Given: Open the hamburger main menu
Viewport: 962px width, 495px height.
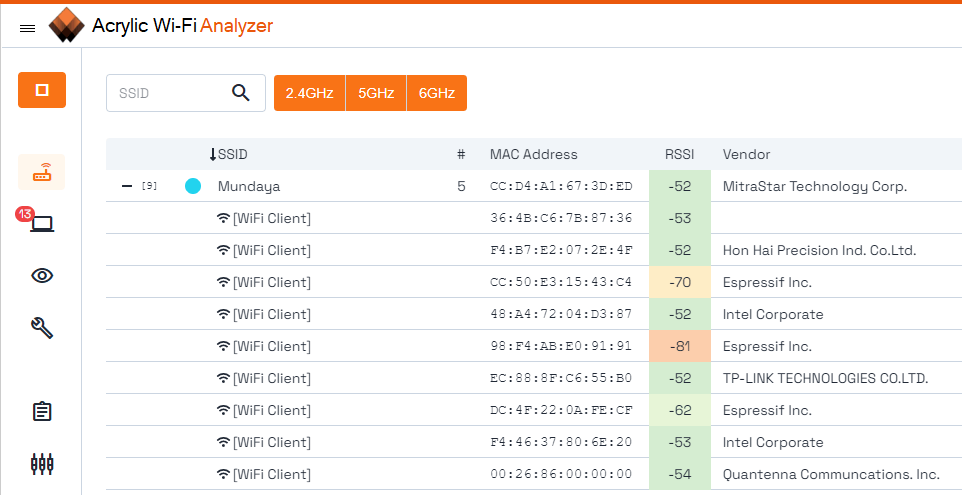Looking at the screenshot, I should pos(28,28).
